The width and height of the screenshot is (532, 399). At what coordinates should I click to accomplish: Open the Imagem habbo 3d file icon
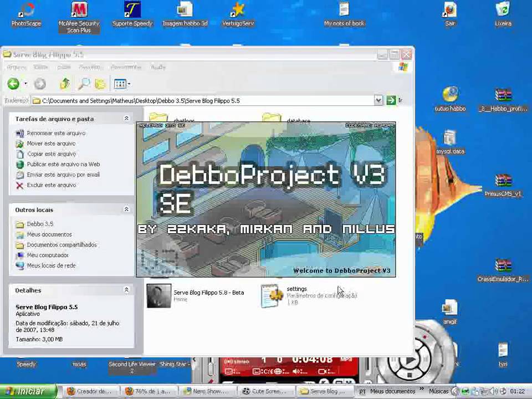(185, 14)
